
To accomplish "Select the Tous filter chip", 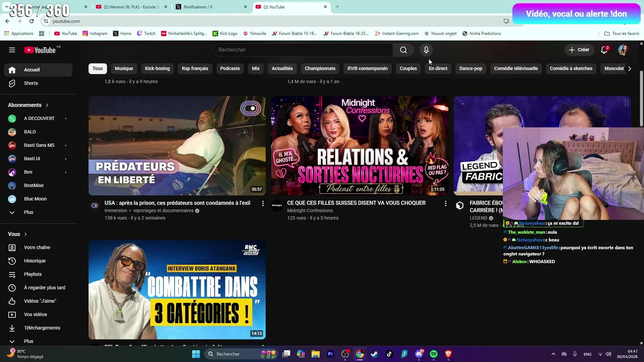I will click(x=98, y=68).
